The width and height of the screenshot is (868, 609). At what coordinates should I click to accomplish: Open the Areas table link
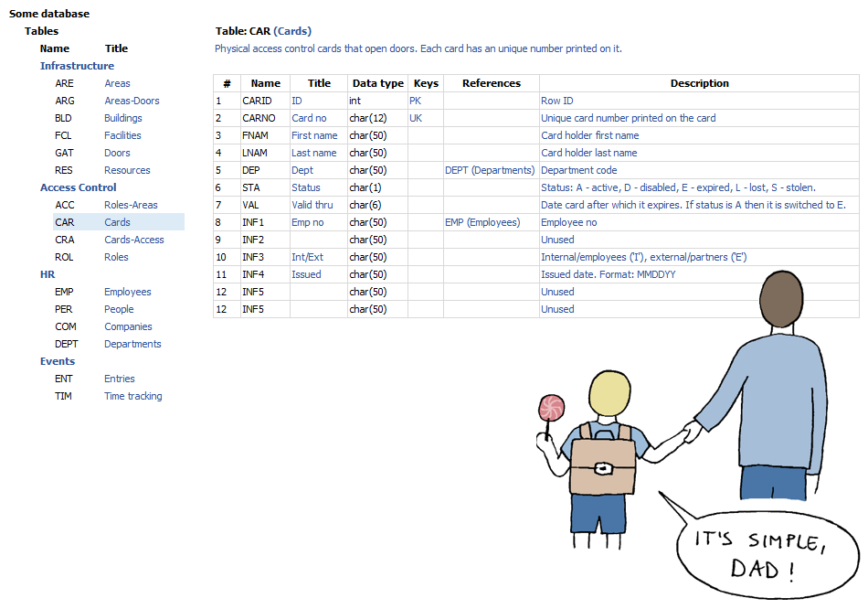[x=117, y=83]
